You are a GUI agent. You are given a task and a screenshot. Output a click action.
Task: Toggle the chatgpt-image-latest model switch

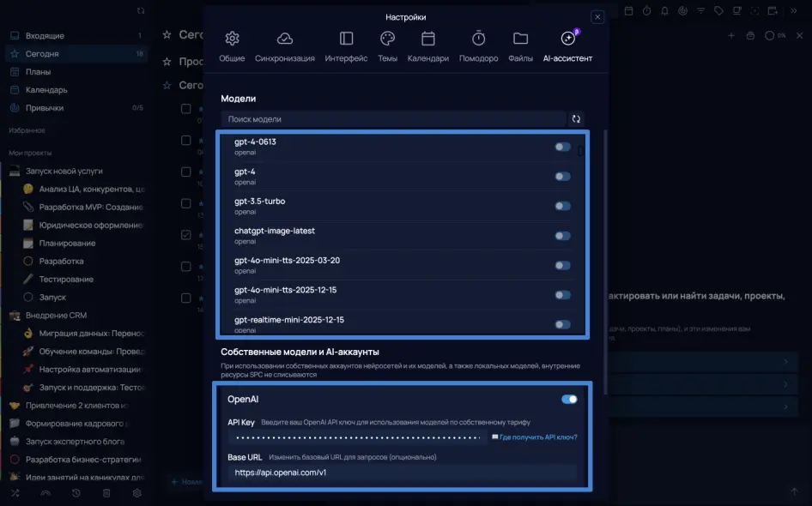coord(562,236)
